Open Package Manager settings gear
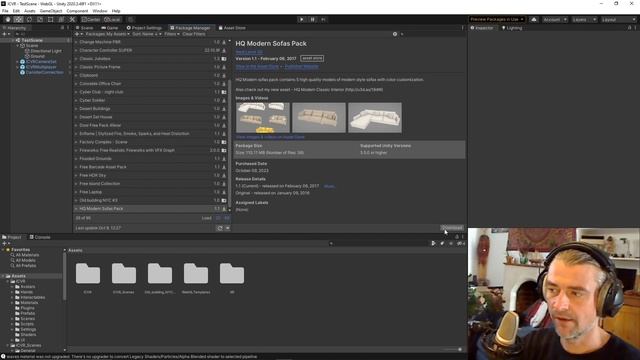640x360 pixels. 395,34
